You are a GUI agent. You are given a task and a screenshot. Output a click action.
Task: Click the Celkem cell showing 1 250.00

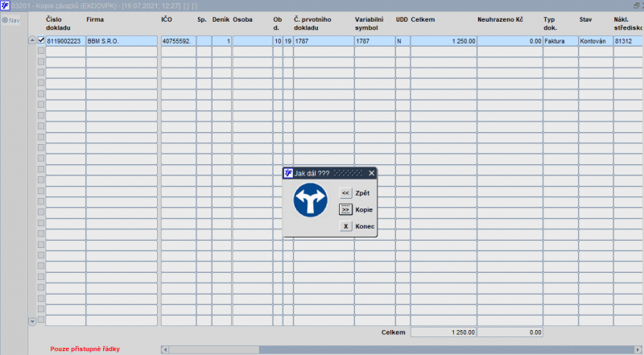(444, 41)
